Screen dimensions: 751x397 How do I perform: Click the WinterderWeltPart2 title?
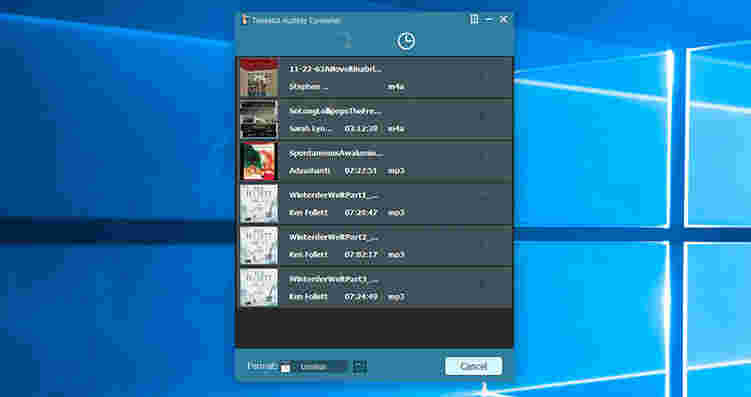(334, 237)
